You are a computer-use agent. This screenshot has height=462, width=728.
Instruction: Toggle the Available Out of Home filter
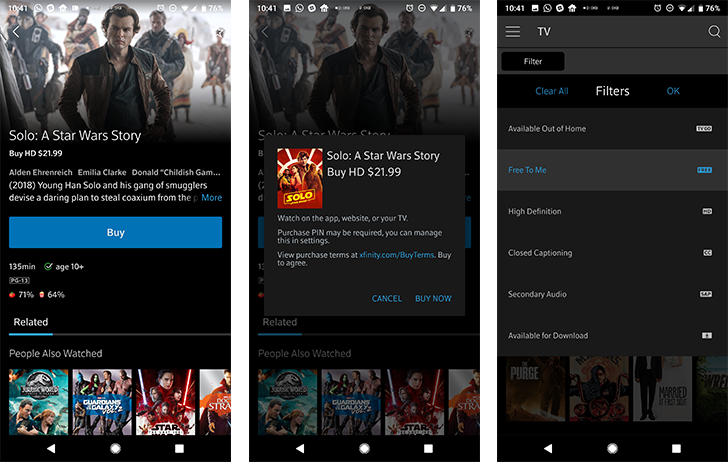(612, 129)
